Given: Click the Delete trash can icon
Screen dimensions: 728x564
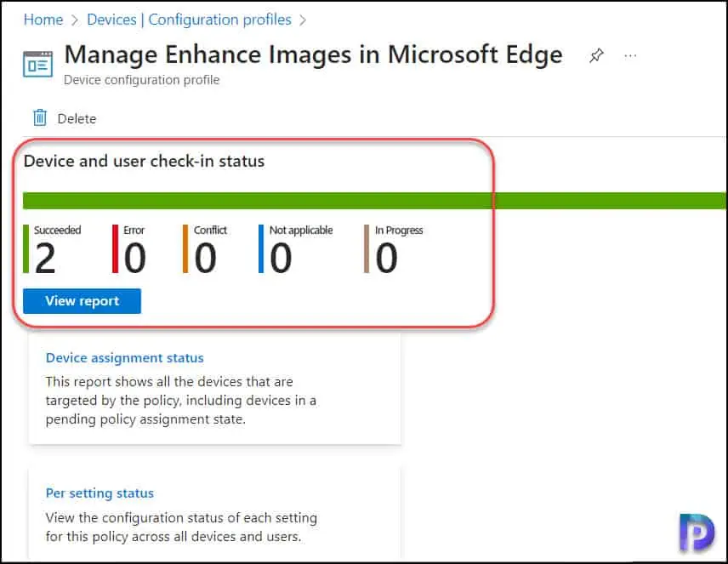Looking at the screenshot, I should point(40,117).
